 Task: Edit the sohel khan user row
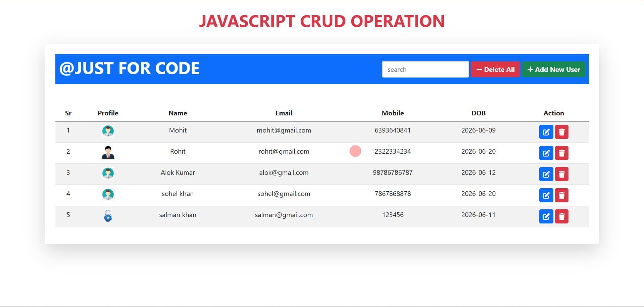coord(546,195)
